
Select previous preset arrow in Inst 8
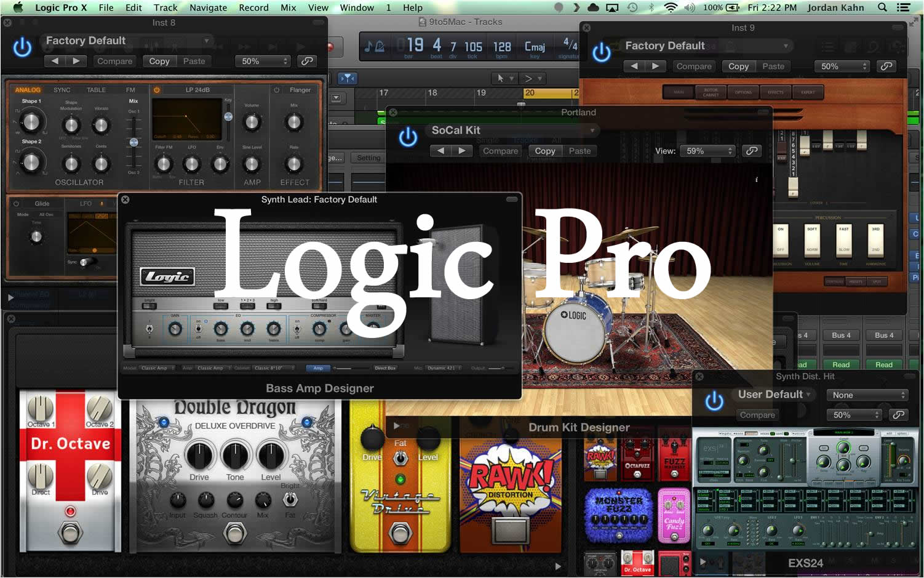point(55,61)
